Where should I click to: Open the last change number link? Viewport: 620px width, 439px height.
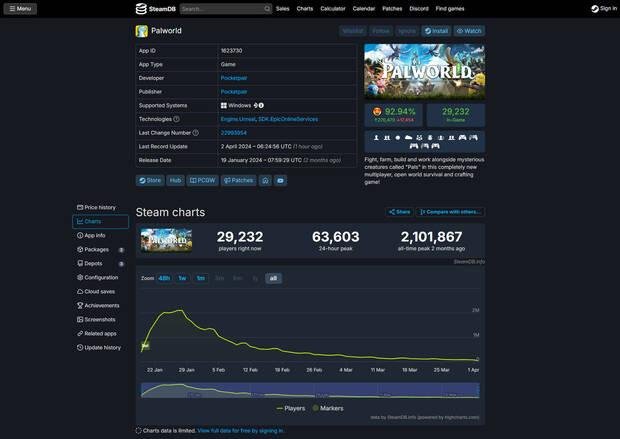[x=234, y=133]
